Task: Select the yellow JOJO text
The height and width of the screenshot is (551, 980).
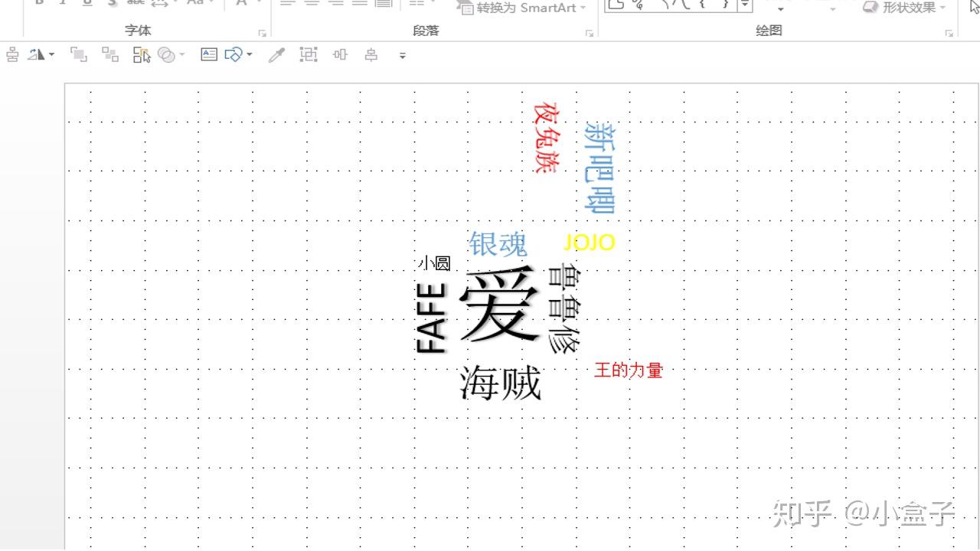Action: point(589,243)
